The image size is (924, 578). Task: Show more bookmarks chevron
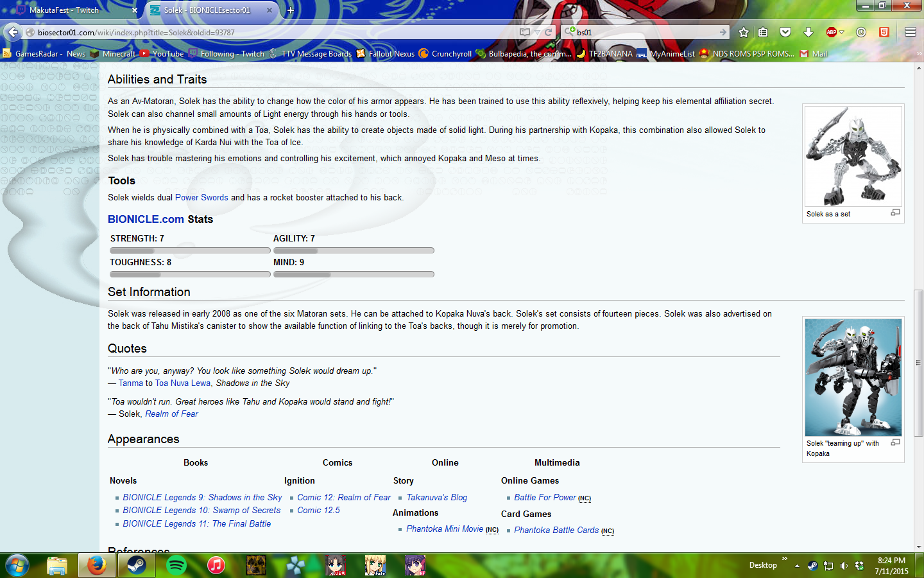click(919, 54)
